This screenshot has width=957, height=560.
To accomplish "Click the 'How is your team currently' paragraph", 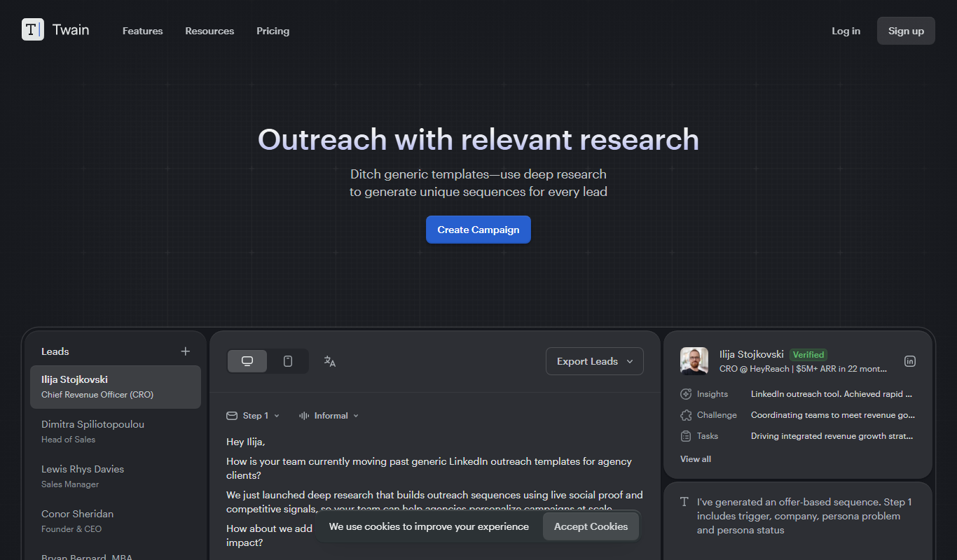I will (x=429, y=468).
